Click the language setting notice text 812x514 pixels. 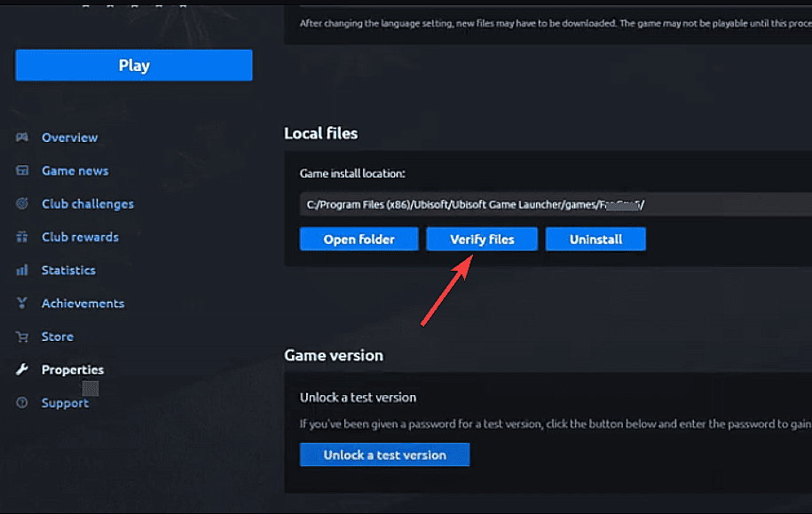[556, 23]
